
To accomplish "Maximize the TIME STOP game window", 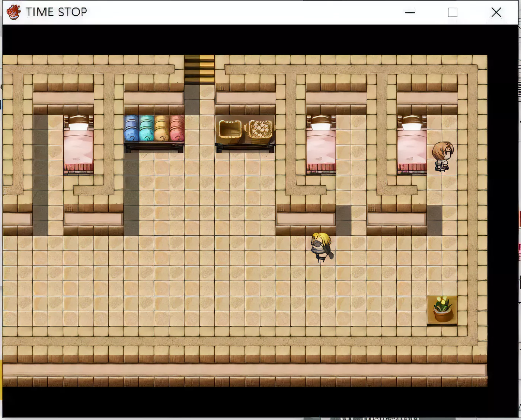I will click(453, 12).
